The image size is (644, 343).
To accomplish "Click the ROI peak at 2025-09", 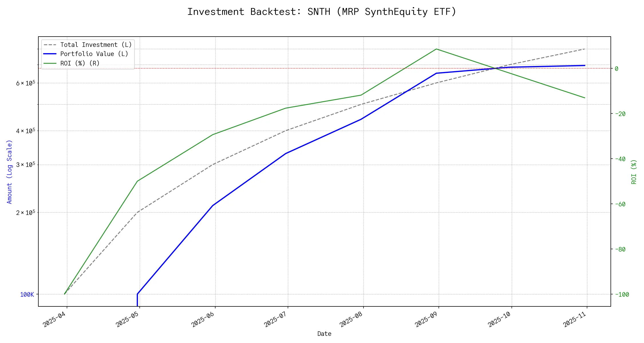I will [x=436, y=49].
